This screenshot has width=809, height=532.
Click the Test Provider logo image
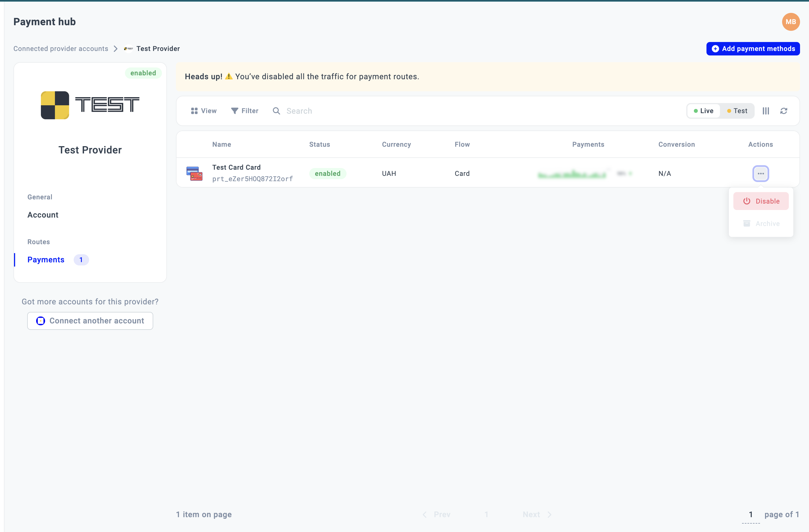click(x=90, y=105)
